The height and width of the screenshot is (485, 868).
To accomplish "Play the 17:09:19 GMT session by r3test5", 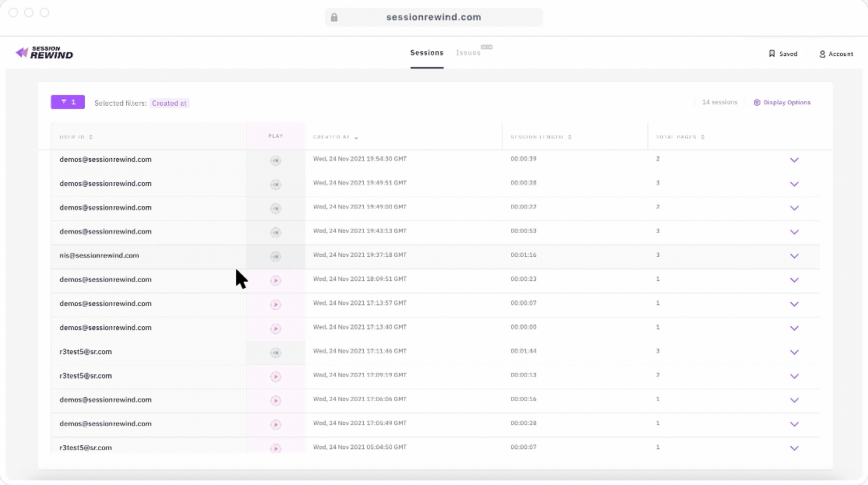I will [275, 377].
